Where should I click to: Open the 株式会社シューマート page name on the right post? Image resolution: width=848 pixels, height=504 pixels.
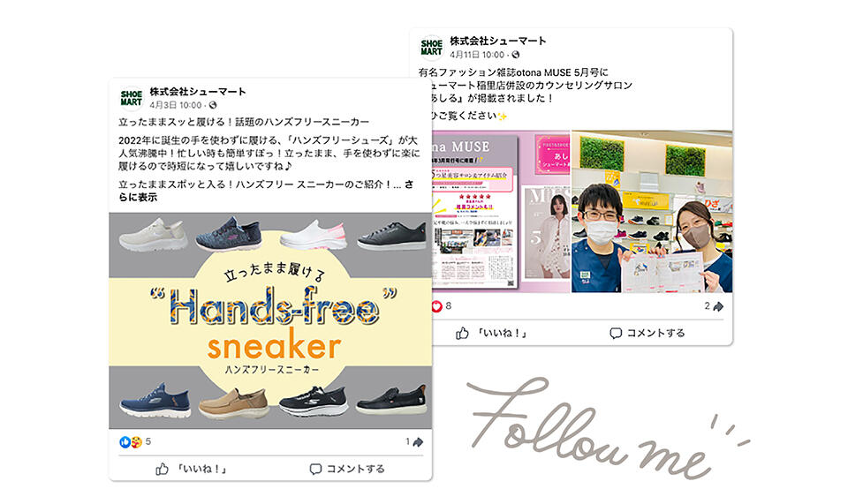point(498,41)
